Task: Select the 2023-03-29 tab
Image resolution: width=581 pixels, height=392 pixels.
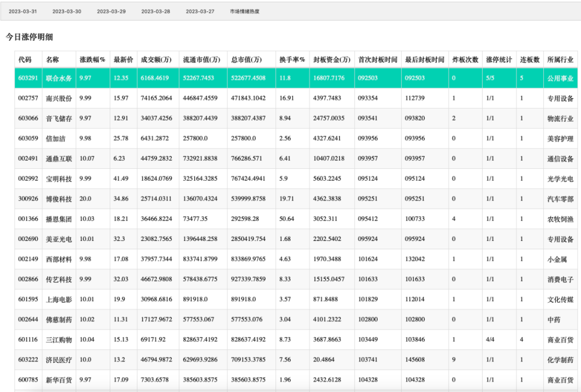Action: coord(111,11)
